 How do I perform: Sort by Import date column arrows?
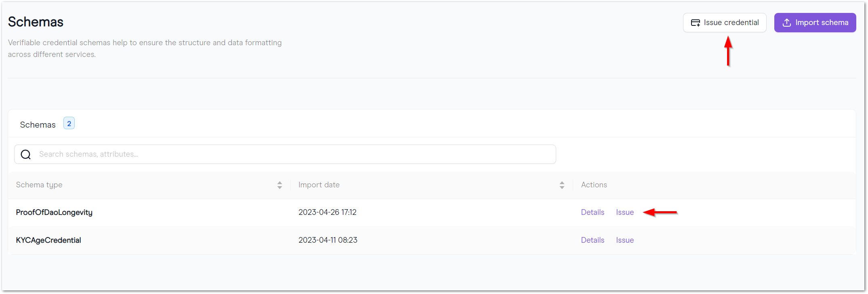click(x=562, y=185)
